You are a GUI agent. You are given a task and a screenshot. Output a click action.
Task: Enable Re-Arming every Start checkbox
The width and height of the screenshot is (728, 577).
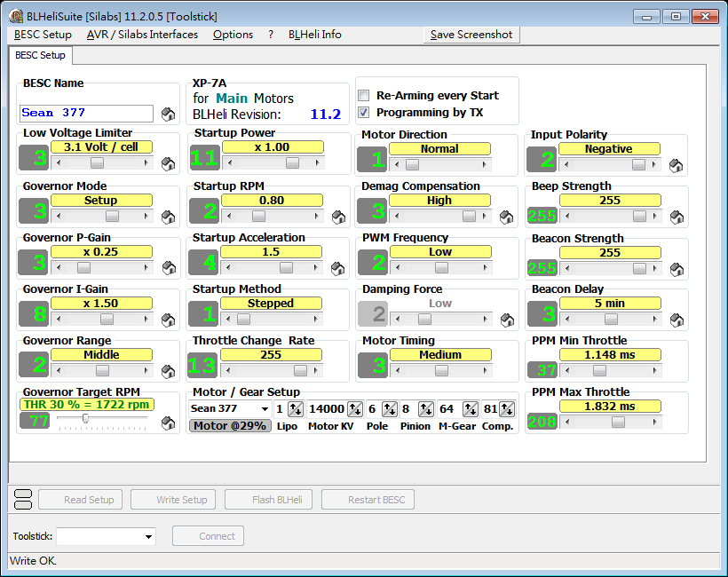click(x=363, y=96)
